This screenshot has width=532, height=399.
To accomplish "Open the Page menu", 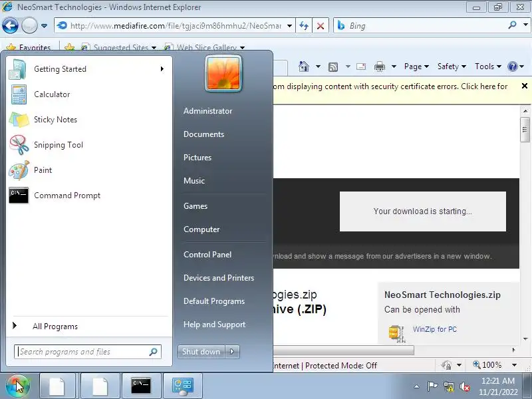I will pos(417,66).
